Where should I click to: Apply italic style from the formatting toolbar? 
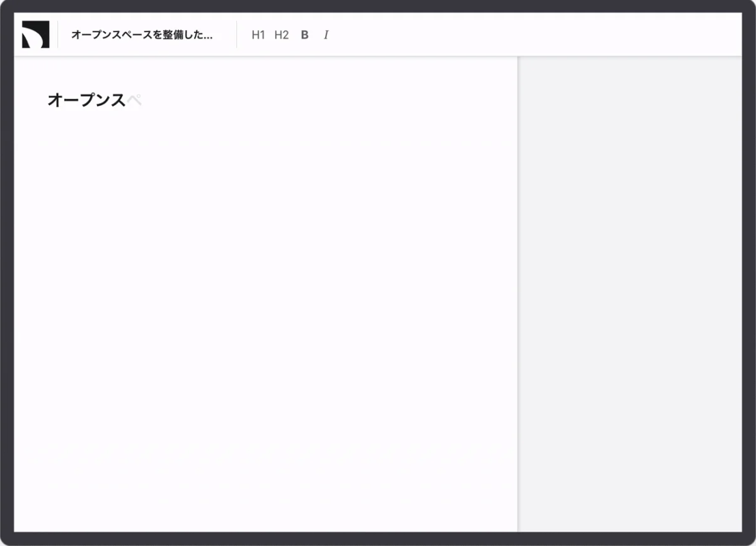[326, 35]
